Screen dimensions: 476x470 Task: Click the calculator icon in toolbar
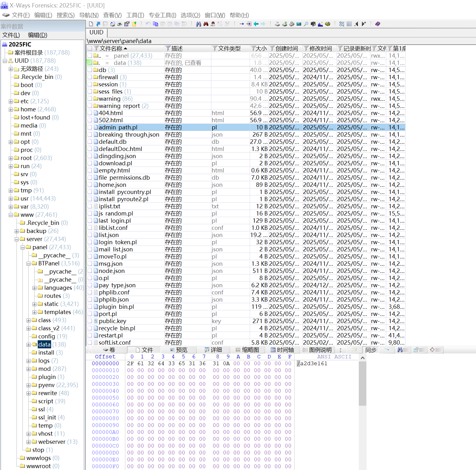point(299,24)
